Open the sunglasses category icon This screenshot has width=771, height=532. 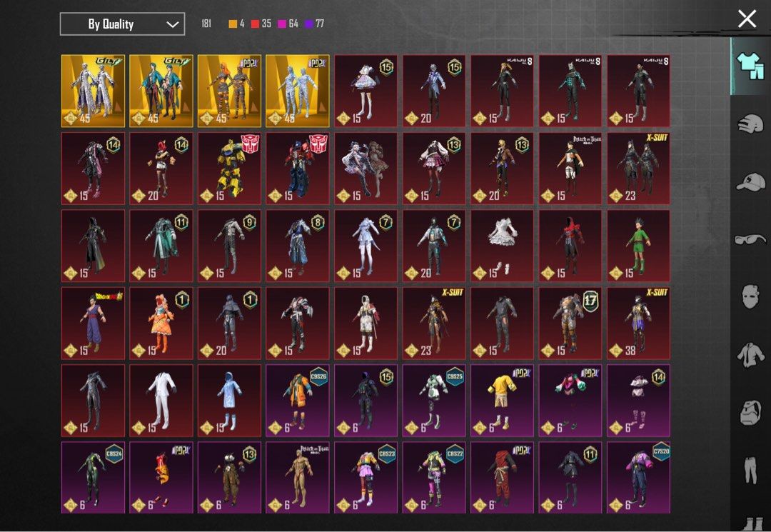click(750, 239)
